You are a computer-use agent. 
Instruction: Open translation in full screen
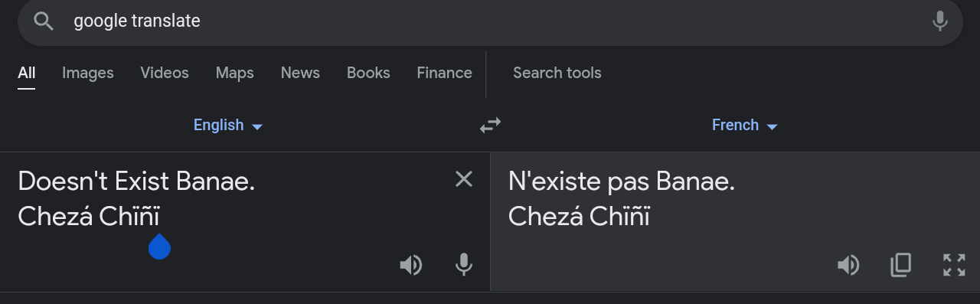[954, 265]
